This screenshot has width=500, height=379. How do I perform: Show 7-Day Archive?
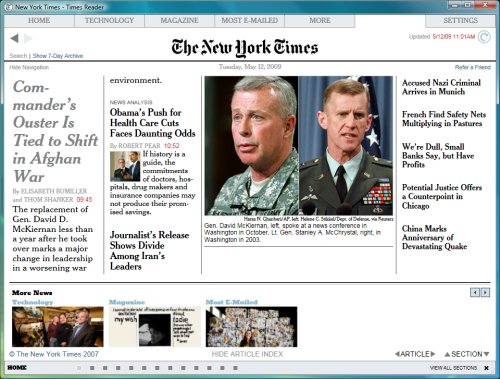point(58,56)
